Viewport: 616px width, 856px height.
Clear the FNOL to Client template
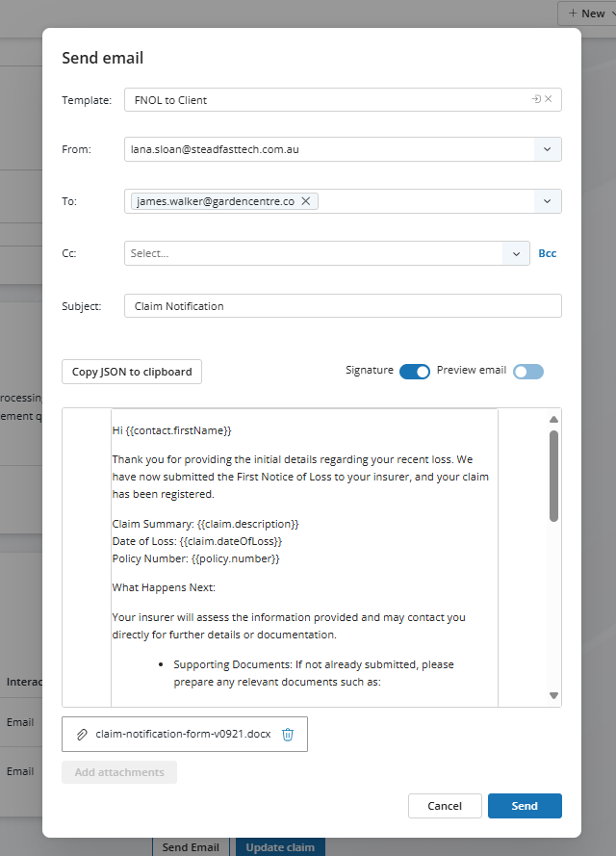coord(549,99)
